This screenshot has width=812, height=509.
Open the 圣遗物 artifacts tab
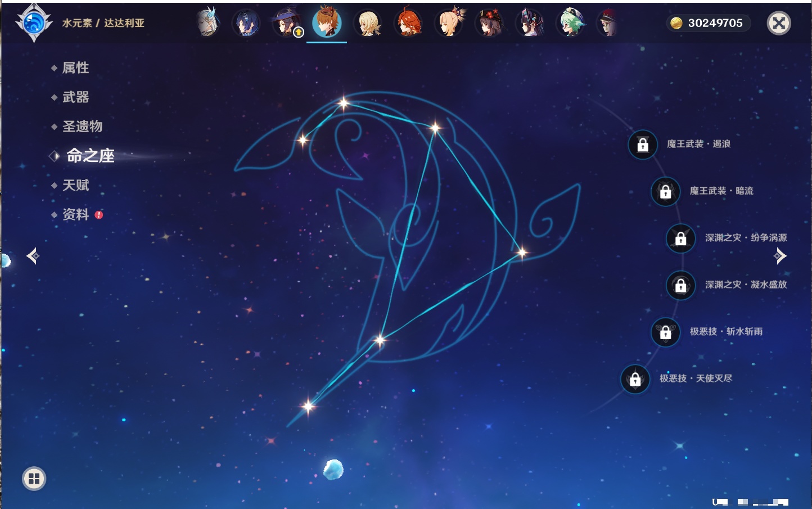[82, 127]
